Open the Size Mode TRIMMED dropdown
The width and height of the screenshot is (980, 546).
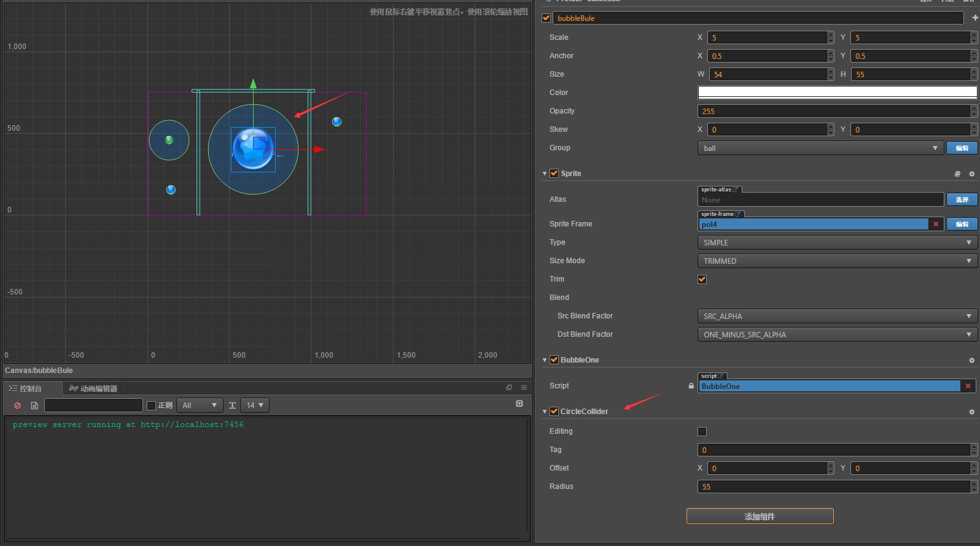(837, 261)
